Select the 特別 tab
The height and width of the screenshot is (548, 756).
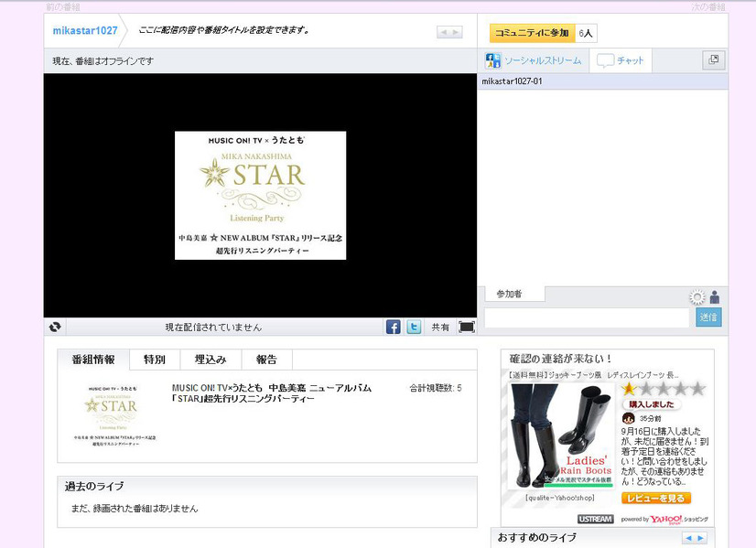point(155,360)
